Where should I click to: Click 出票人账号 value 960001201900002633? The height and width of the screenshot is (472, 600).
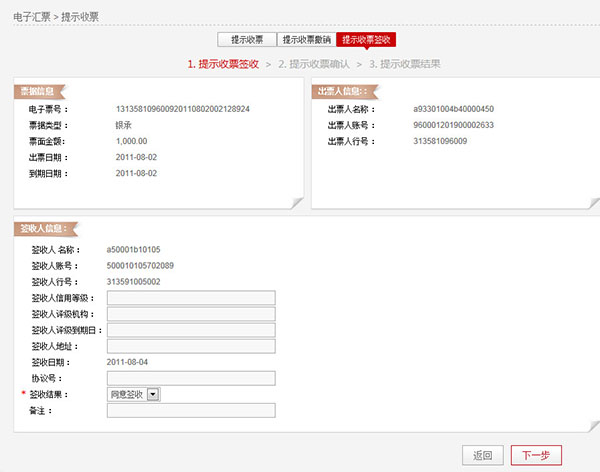tap(453, 125)
